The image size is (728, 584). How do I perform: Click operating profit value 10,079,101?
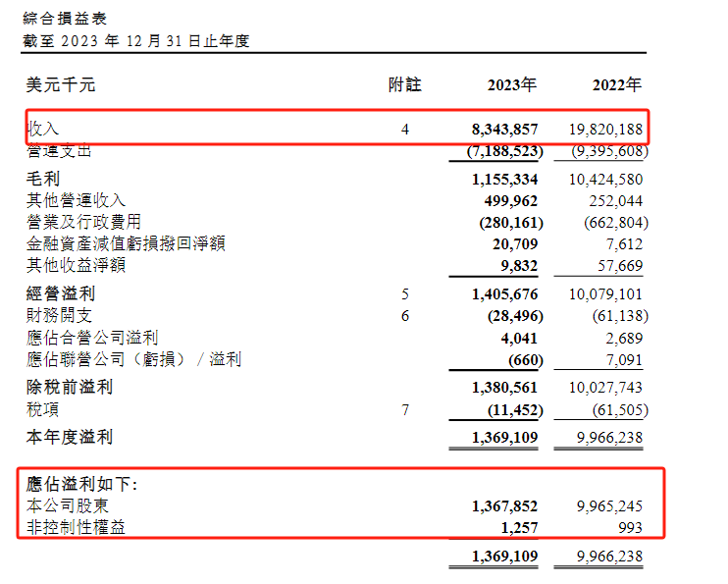[x=606, y=294]
